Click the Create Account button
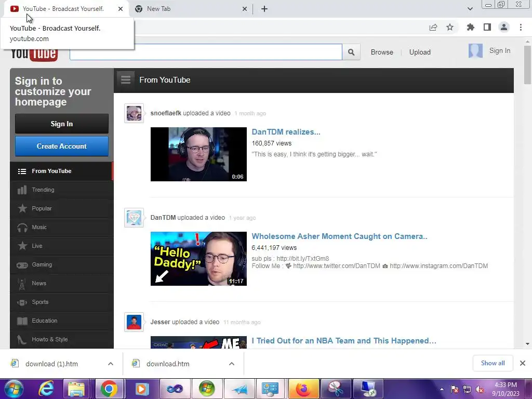The height and width of the screenshot is (399, 532). click(x=62, y=146)
